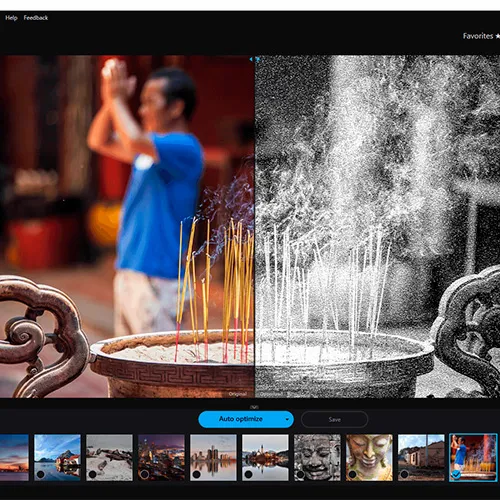This screenshot has height=500, width=500.
Task: Check the circle on the village houses thumbnail
Action: point(405,474)
